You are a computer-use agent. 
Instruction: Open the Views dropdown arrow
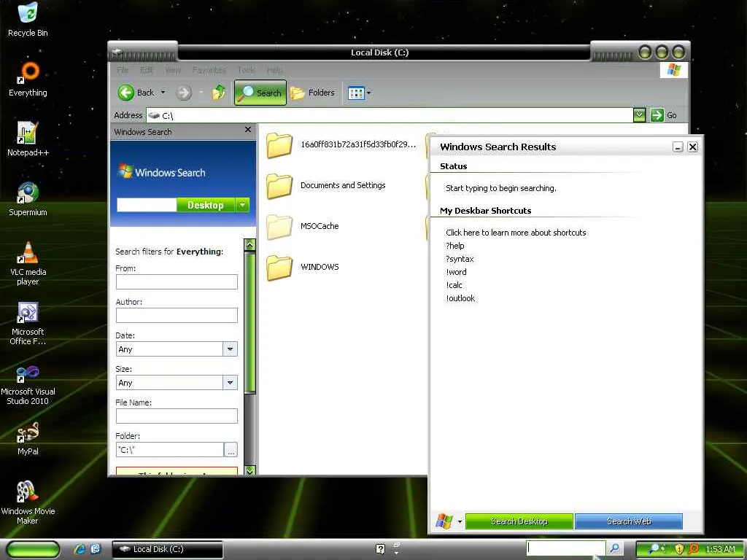(x=368, y=93)
